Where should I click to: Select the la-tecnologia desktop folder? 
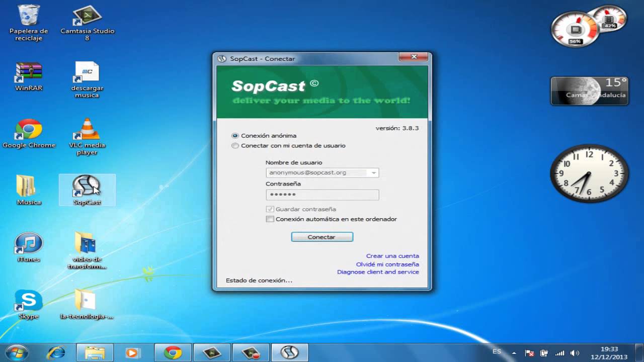[x=87, y=305]
